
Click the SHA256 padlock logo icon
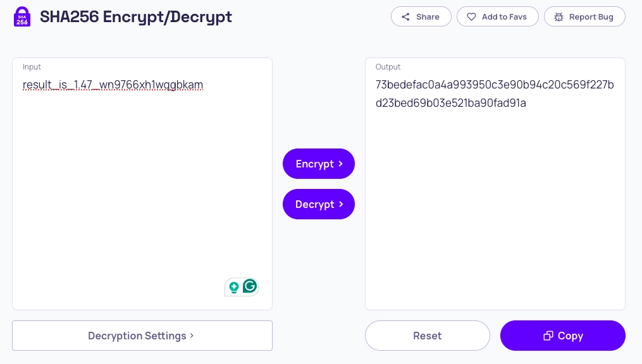click(x=22, y=17)
